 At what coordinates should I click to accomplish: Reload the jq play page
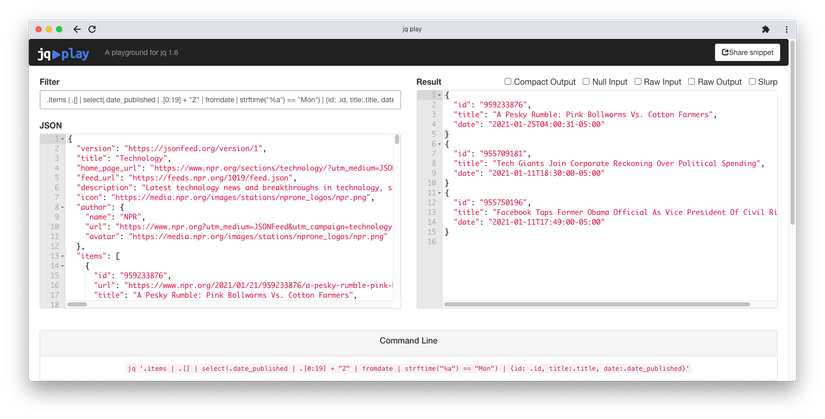[x=92, y=29]
